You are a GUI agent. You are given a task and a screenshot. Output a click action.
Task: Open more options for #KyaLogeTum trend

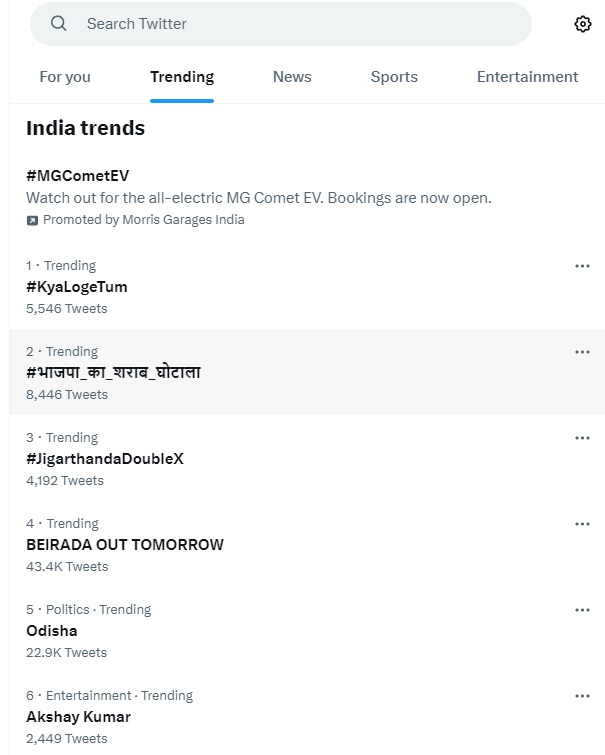click(x=582, y=266)
